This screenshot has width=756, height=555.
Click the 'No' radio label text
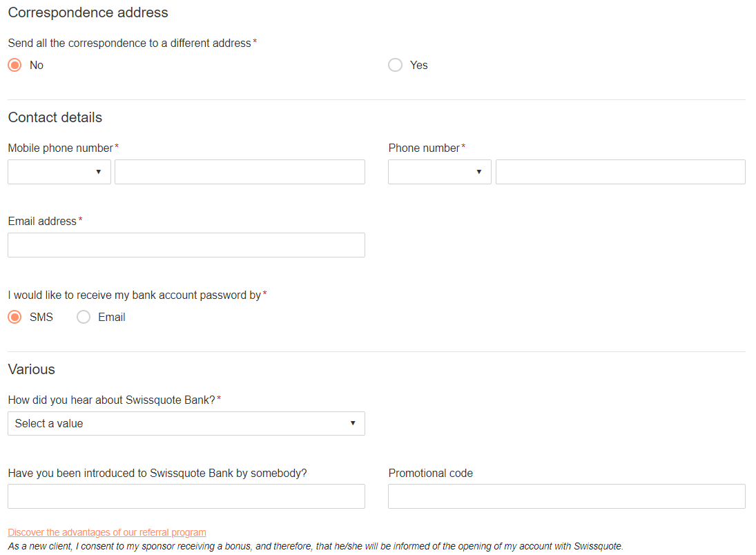click(x=37, y=65)
